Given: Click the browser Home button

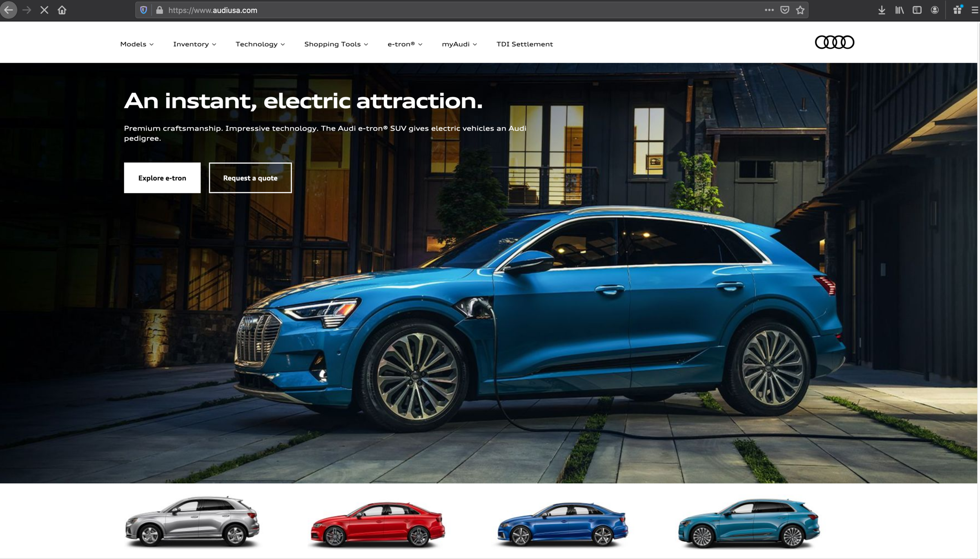Looking at the screenshot, I should (62, 10).
